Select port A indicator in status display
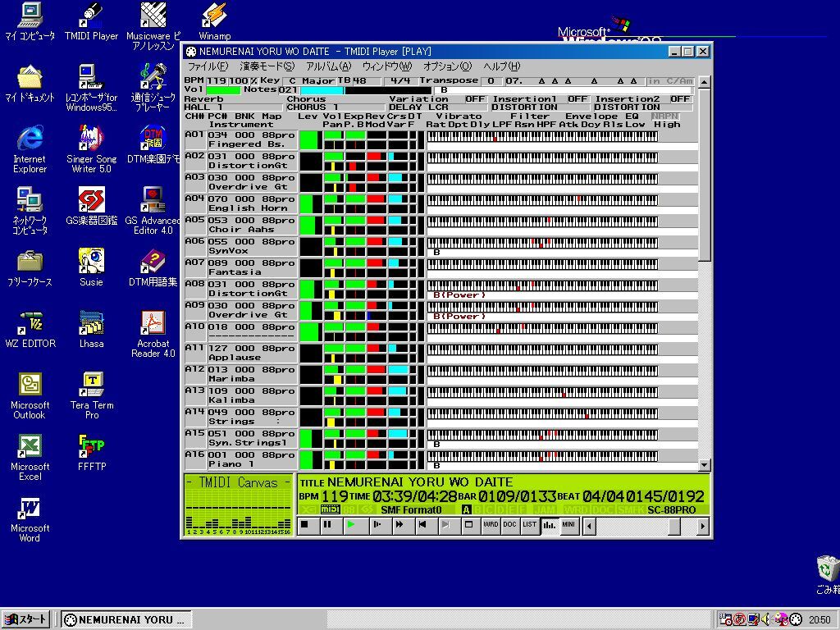This screenshot has height=630, width=840. click(467, 510)
